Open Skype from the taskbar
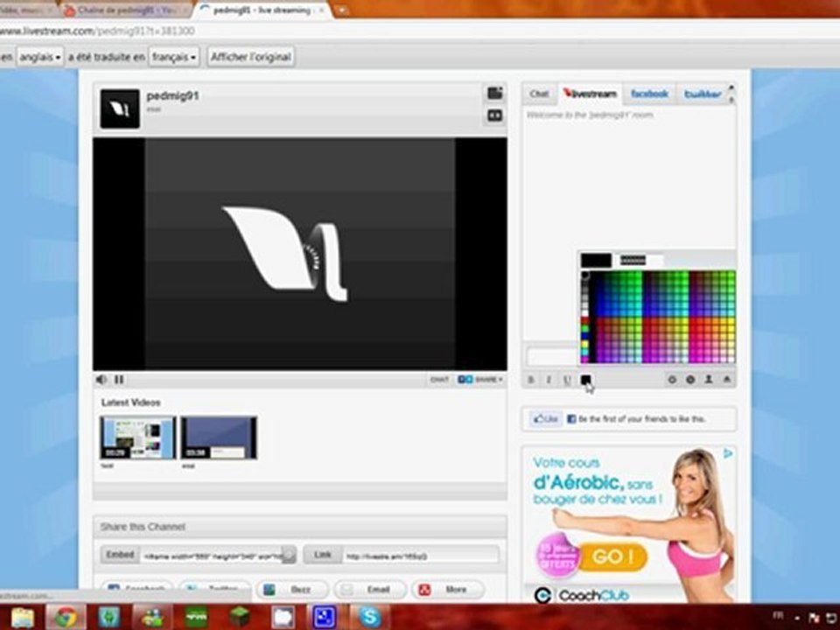The image size is (840, 630). pyautogui.click(x=369, y=617)
